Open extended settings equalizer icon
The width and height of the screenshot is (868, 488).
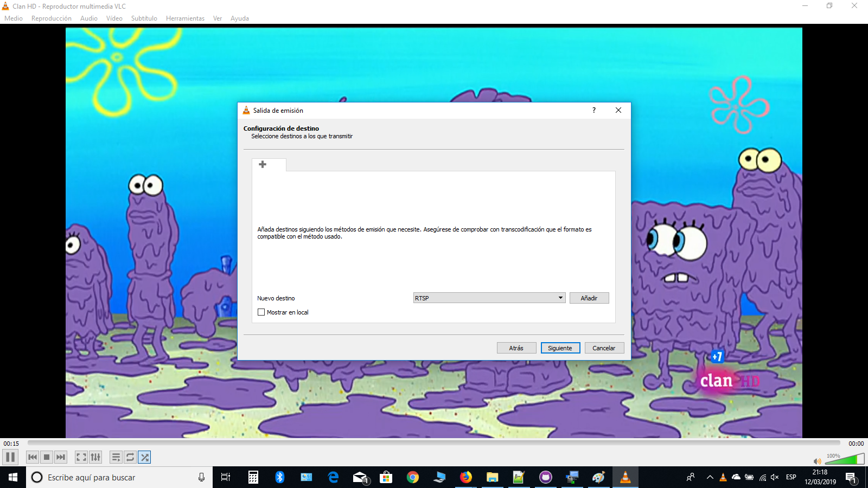tap(95, 457)
